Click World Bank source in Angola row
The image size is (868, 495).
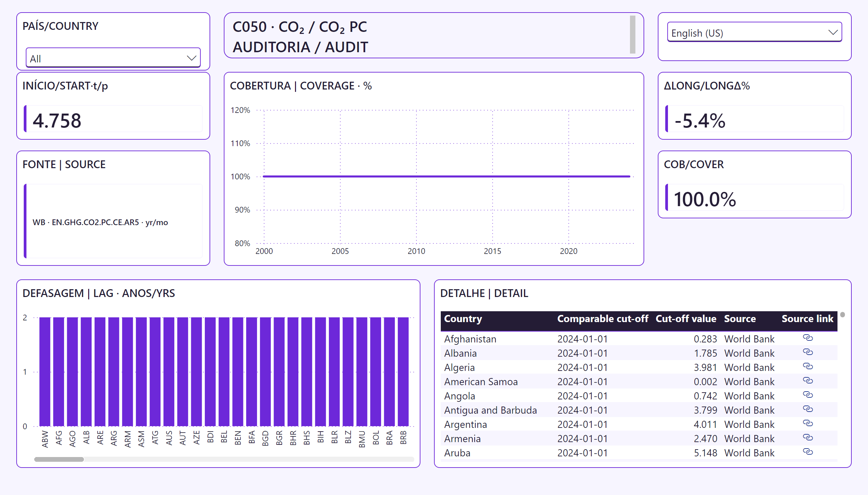[x=749, y=396]
